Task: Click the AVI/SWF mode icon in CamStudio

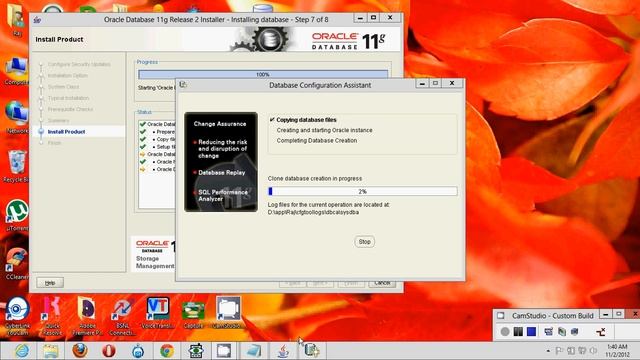Action: coord(562,331)
